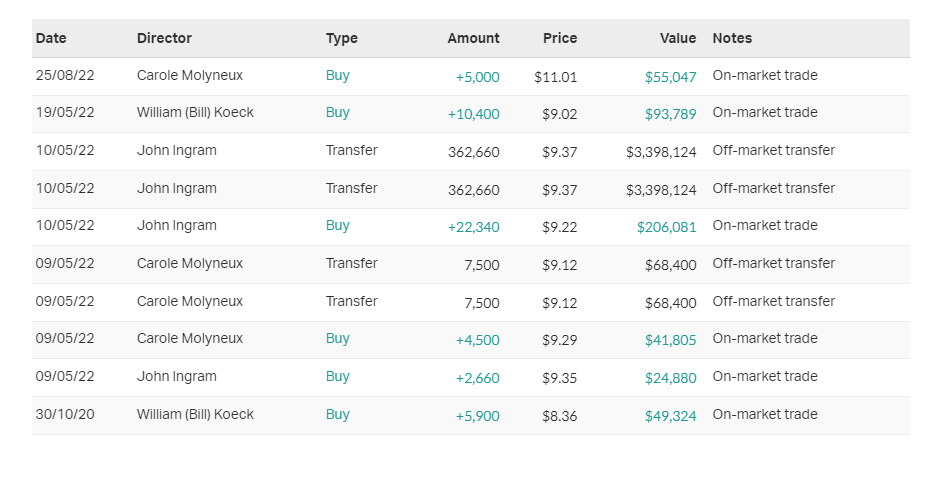Open the $49,324 value link
The width and height of the screenshot is (942, 477).
tap(670, 416)
